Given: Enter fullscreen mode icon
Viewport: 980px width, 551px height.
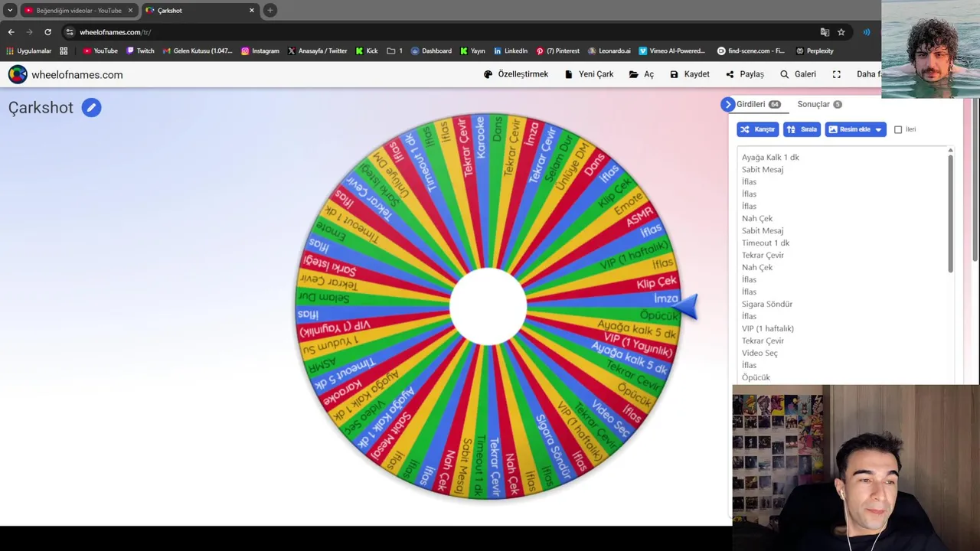Looking at the screenshot, I should click(837, 74).
